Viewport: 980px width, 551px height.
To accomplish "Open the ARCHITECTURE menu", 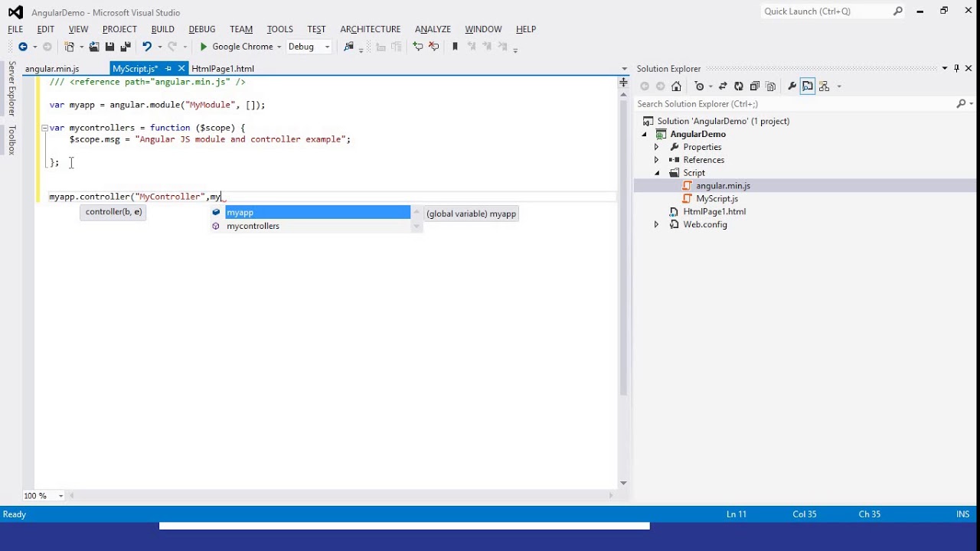I will click(370, 29).
